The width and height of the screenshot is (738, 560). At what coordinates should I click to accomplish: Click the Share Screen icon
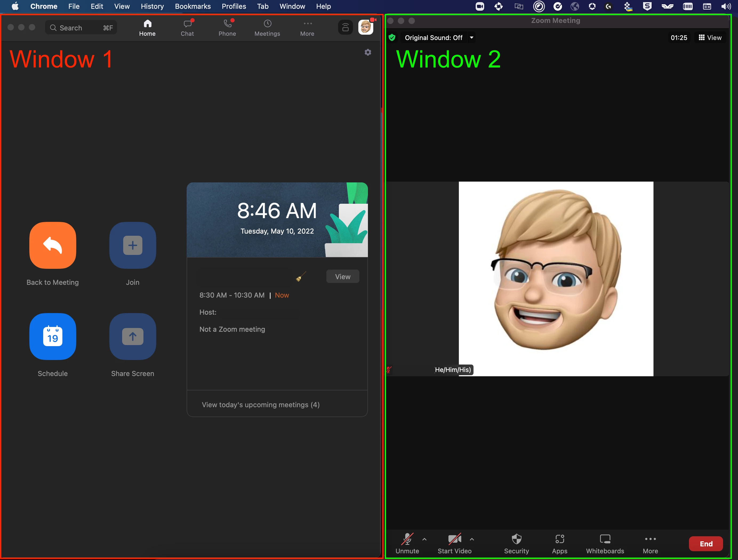(x=133, y=337)
